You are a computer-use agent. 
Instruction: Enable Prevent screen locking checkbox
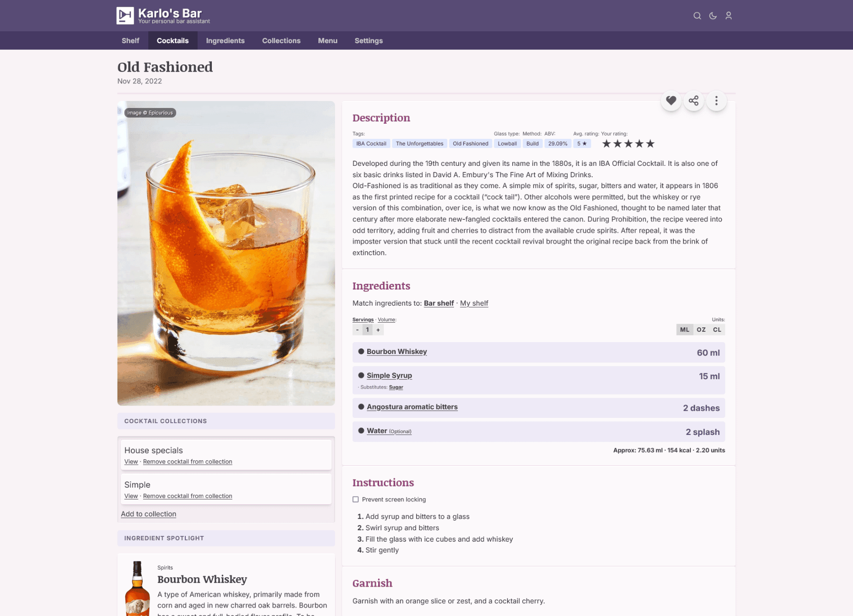355,499
